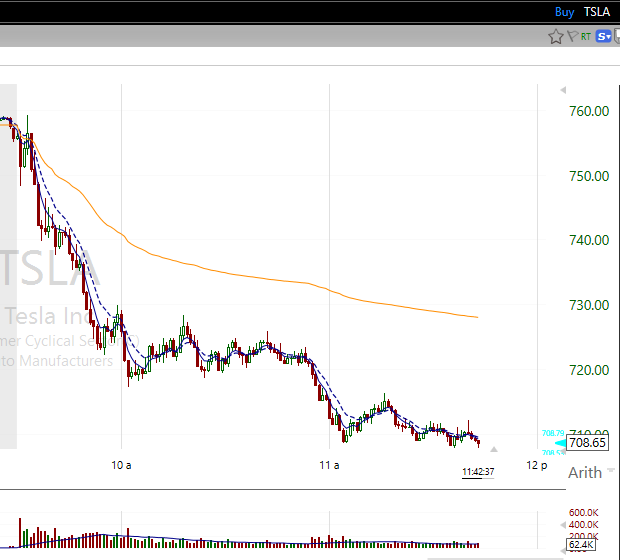The width and height of the screenshot is (620, 560).
Task: Click the 62.4K volume value box
Action: 581,545
